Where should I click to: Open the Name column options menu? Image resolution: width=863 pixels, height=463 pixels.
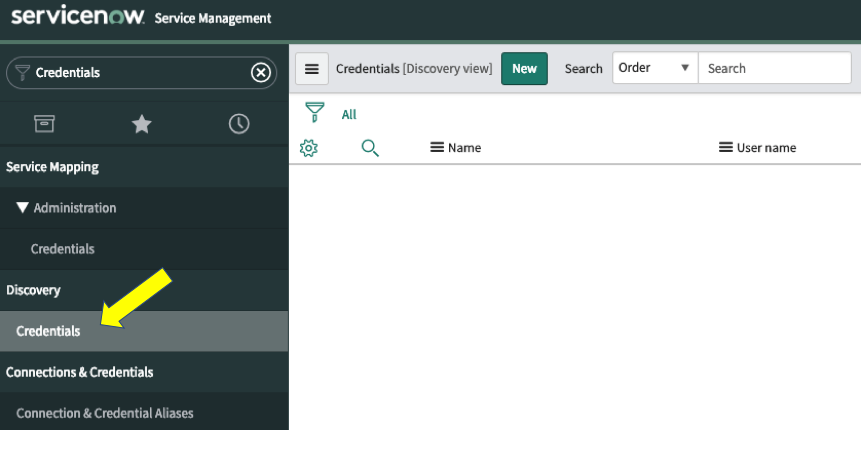pos(437,148)
